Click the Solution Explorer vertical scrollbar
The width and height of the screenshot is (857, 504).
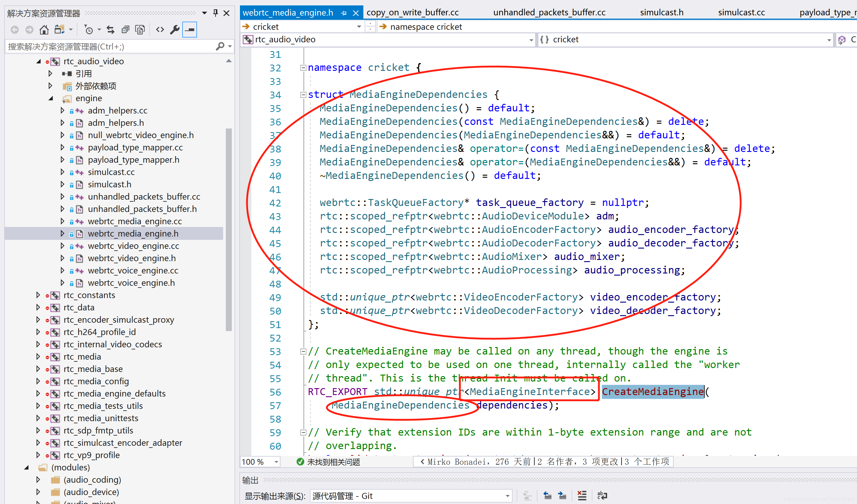coord(229,229)
